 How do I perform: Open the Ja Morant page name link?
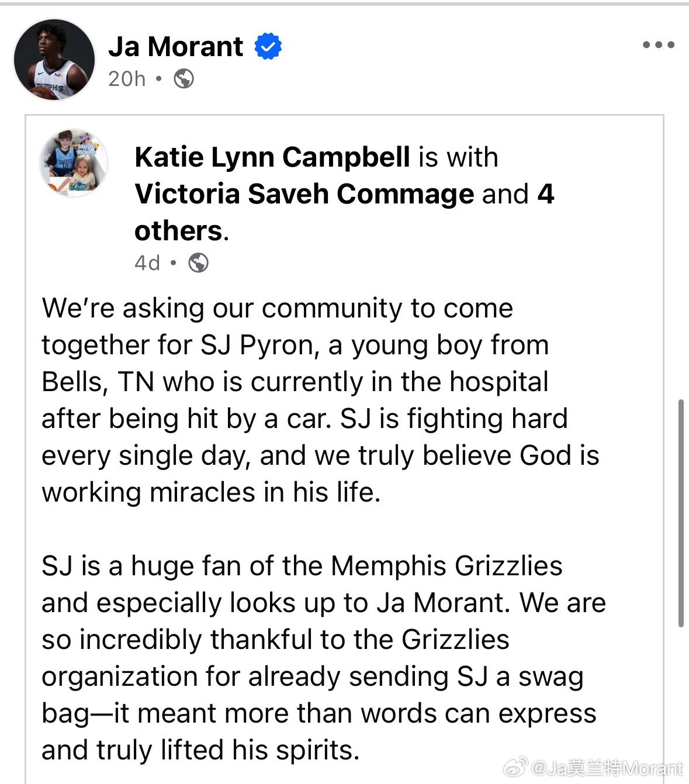tap(175, 47)
